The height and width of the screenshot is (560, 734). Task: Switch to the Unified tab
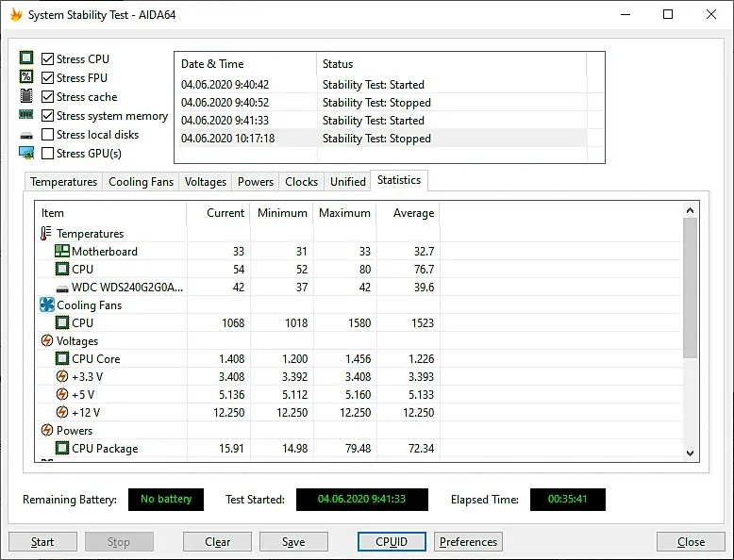348,182
